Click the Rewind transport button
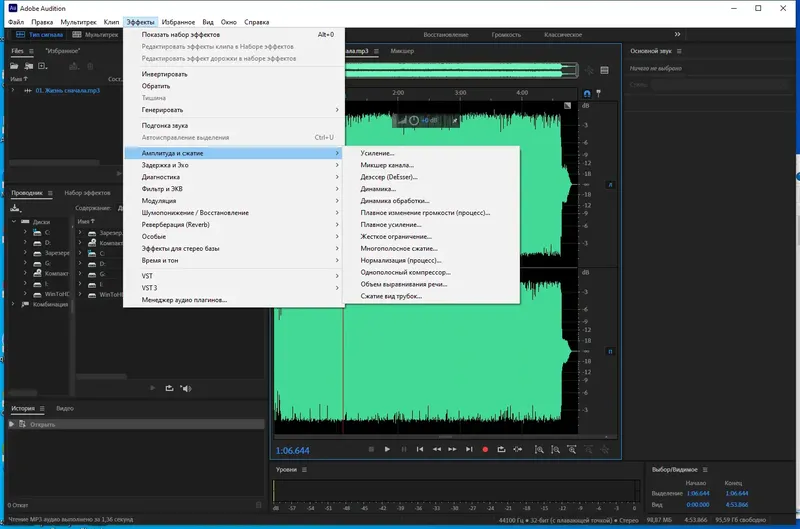 point(437,449)
